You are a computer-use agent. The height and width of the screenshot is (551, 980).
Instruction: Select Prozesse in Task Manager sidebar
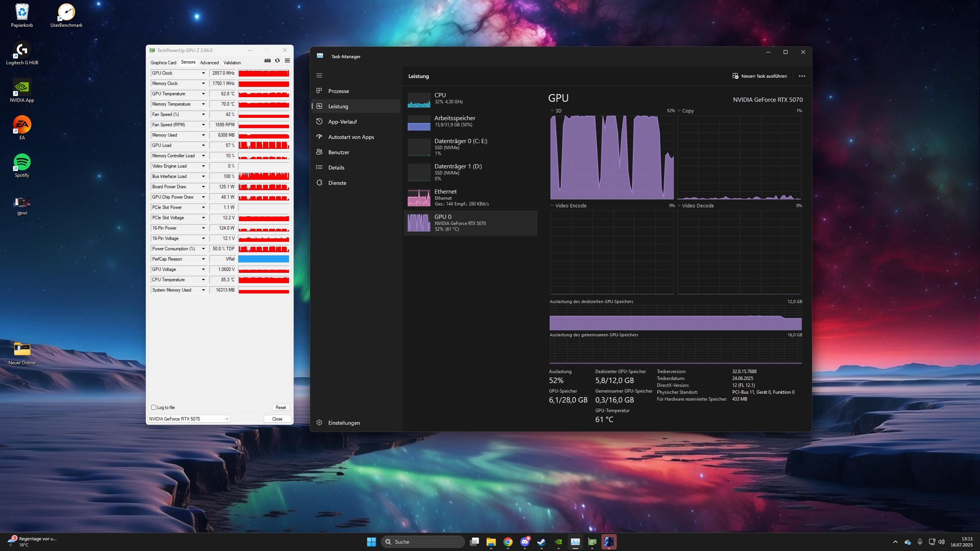click(x=338, y=91)
